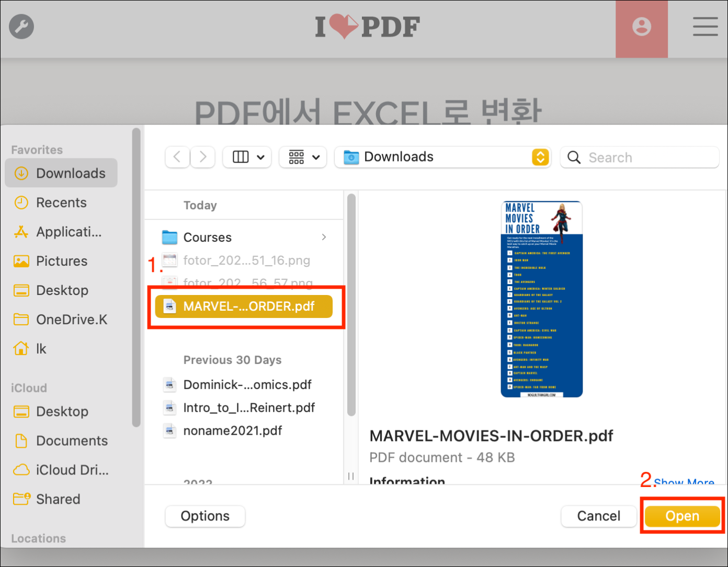Expand the Courses folder chevron
This screenshot has width=728, height=567.
click(x=324, y=237)
